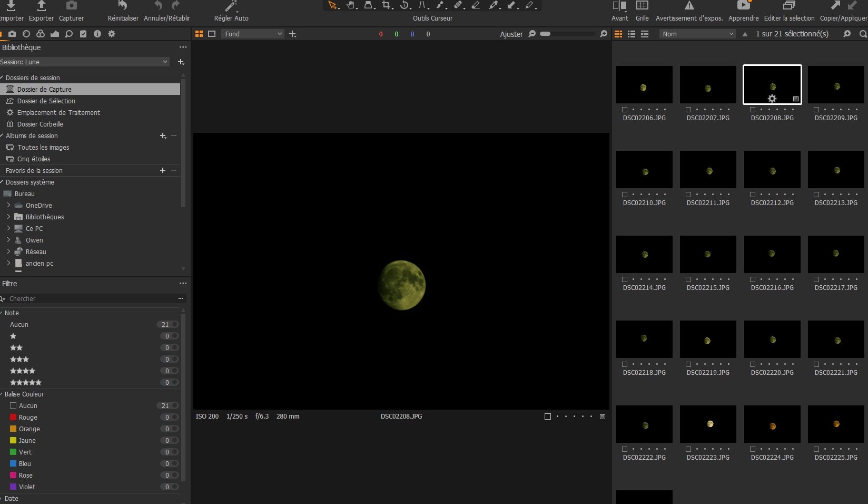This screenshot has height=504, width=868.
Task: Open the Capturer camera tool
Action: tap(72, 6)
